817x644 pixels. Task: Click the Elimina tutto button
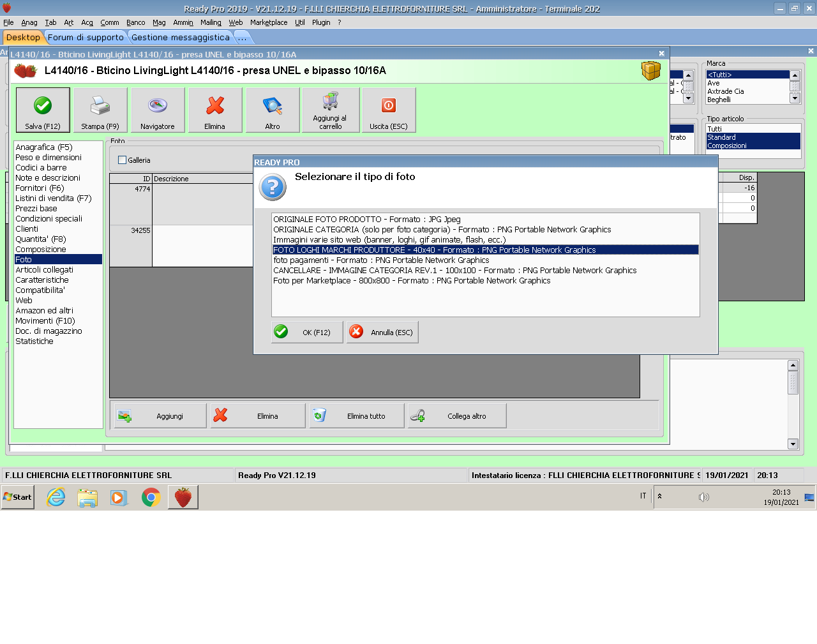[x=357, y=416]
